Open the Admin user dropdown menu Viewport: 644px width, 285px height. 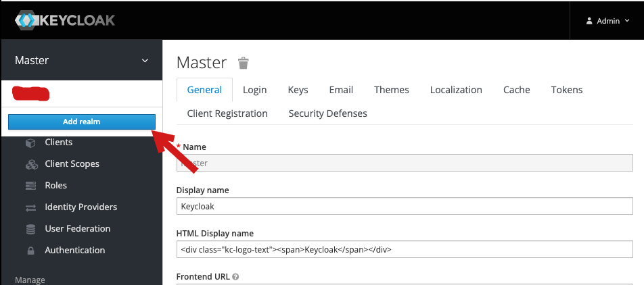(x=607, y=21)
